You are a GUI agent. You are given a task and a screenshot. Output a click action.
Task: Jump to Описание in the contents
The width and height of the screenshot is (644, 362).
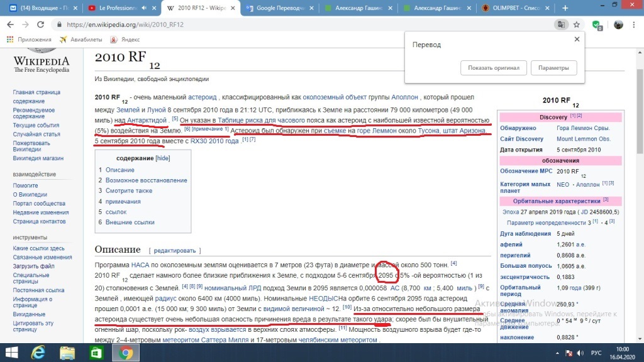click(120, 170)
